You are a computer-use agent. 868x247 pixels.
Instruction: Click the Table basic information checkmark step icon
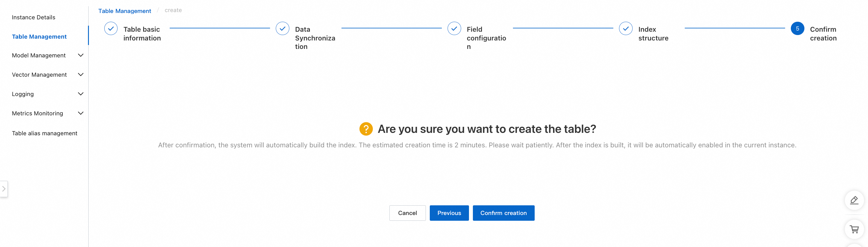click(x=111, y=29)
